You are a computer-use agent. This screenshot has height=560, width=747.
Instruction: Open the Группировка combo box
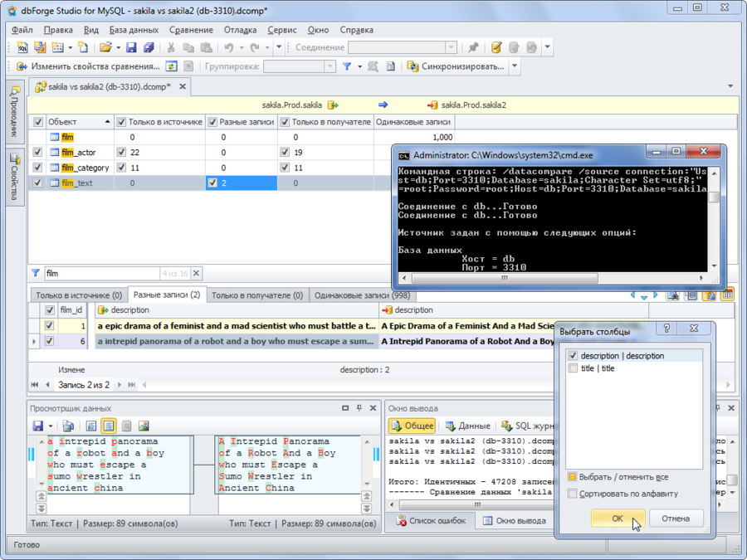pyautogui.click(x=300, y=66)
